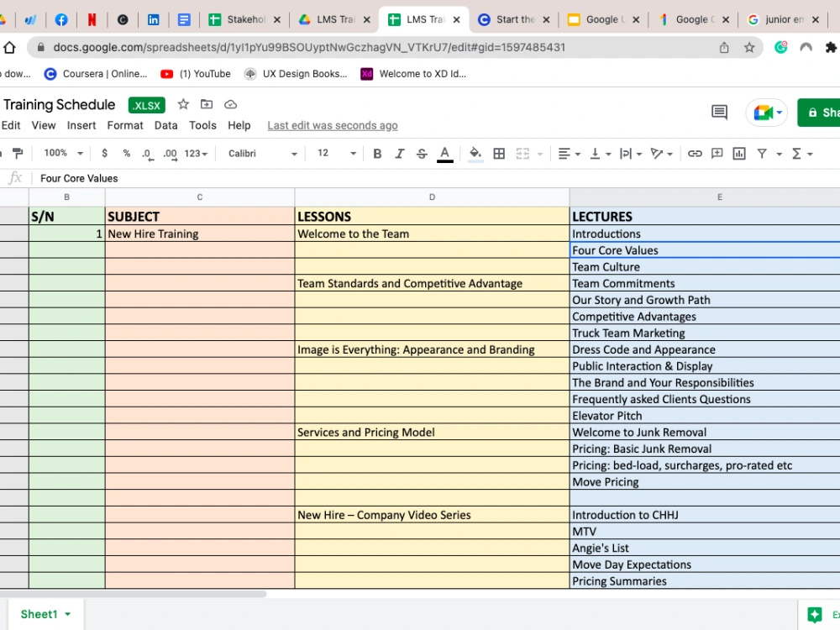The image size is (840, 630).
Task: Open the text rotation dropdown
Action: coord(662,154)
